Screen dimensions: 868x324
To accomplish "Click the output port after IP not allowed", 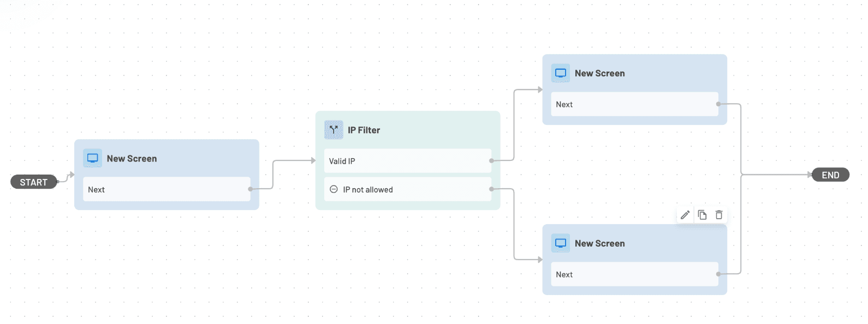I will tap(492, 188).
